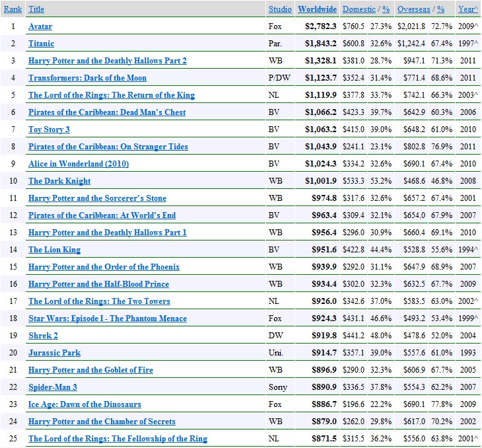Viewport: 482px width, 448px height.
Task: Open the Toy Story 3 link
Action: [x=49, y=130]
